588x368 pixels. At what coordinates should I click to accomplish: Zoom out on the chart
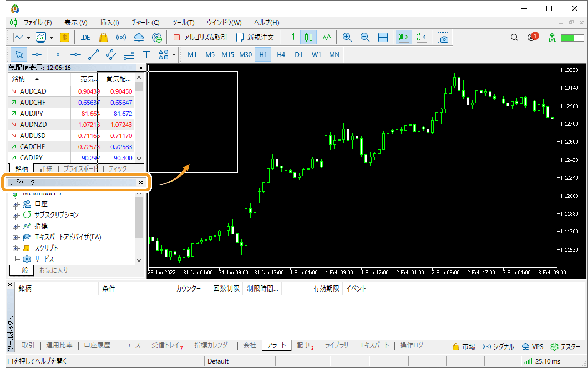click(x=365, y=37)
